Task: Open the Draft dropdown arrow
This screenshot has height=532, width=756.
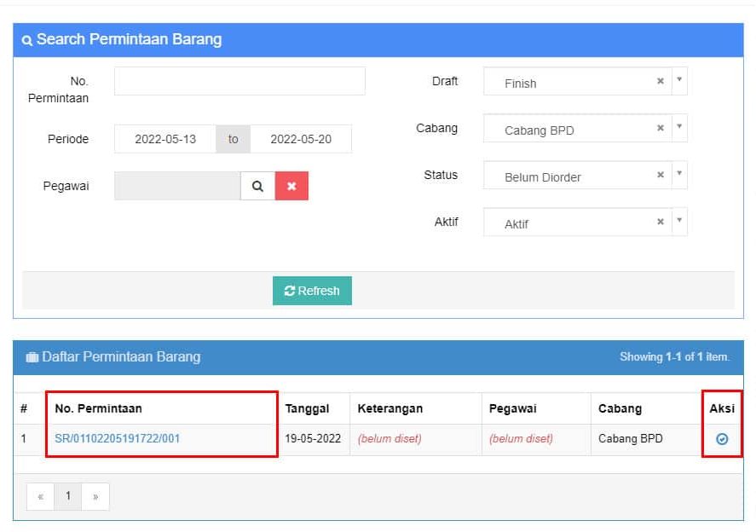Action: pos(679,81)
